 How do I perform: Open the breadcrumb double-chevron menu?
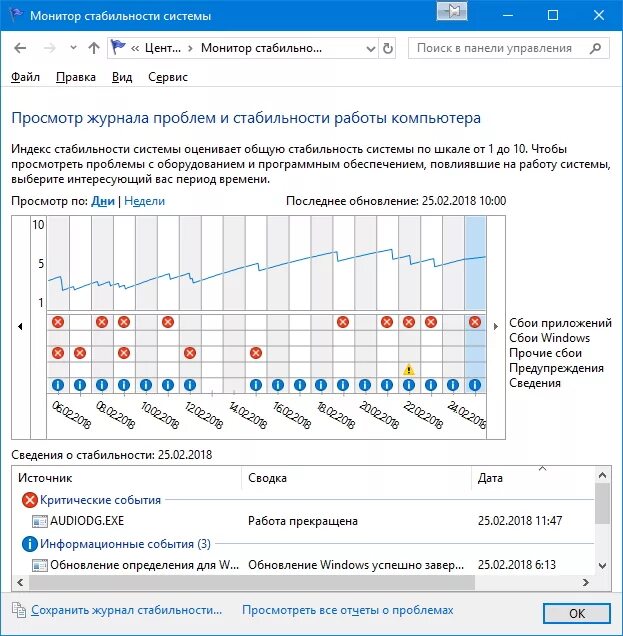click(x=135, y=49)
